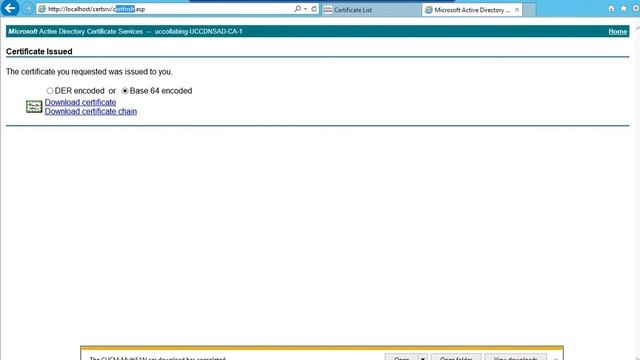Click the search magnifier in address bar
The width and height of the screenshot is (640, 360).
point(298,9)
